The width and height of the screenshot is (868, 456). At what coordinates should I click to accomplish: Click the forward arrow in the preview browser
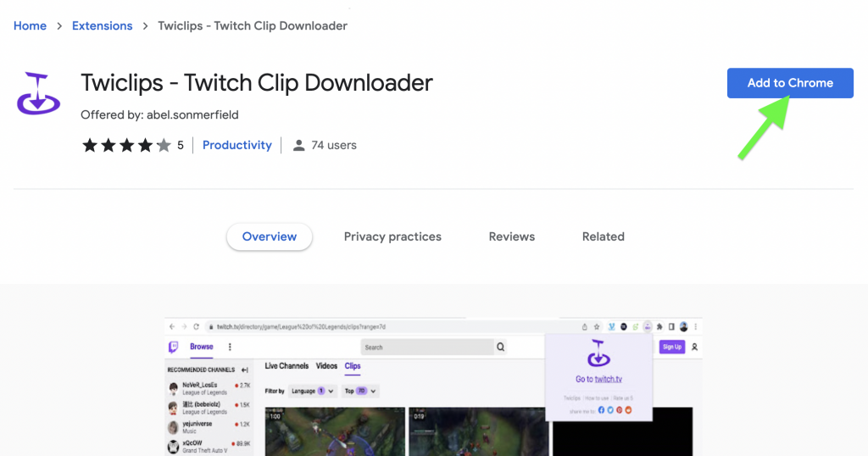pyautogui.click(x=184, y=326)
